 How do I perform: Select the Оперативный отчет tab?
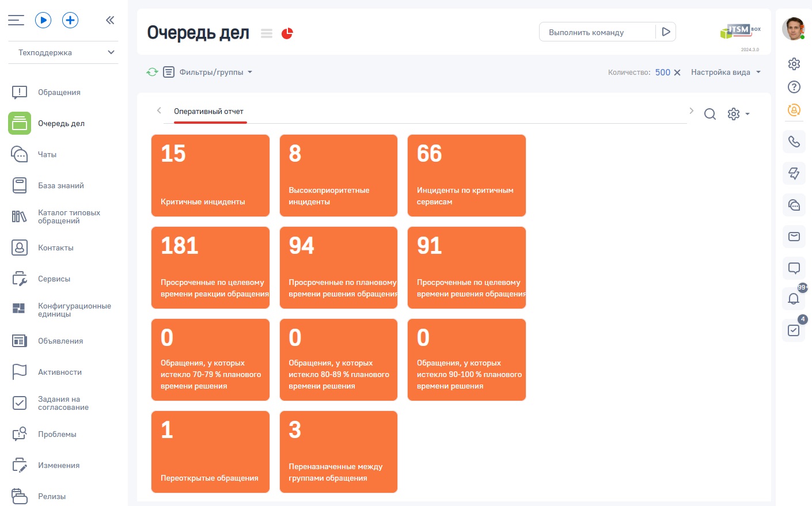click(208, 112)
